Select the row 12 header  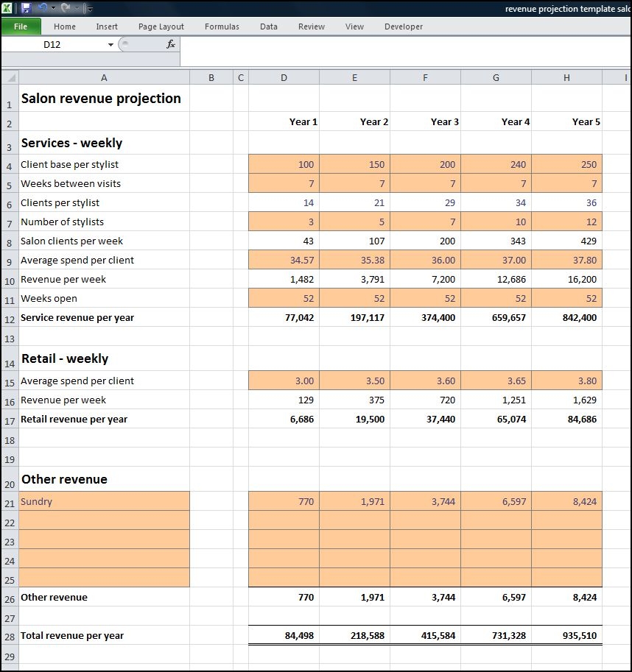click(x=10, y=318)
